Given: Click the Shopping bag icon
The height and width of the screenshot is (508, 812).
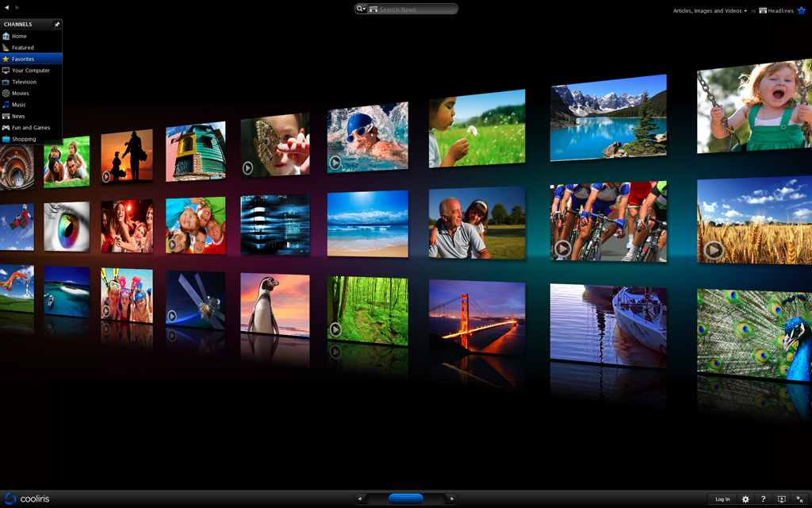Looking at the screenshot, I should coord(6,139).
